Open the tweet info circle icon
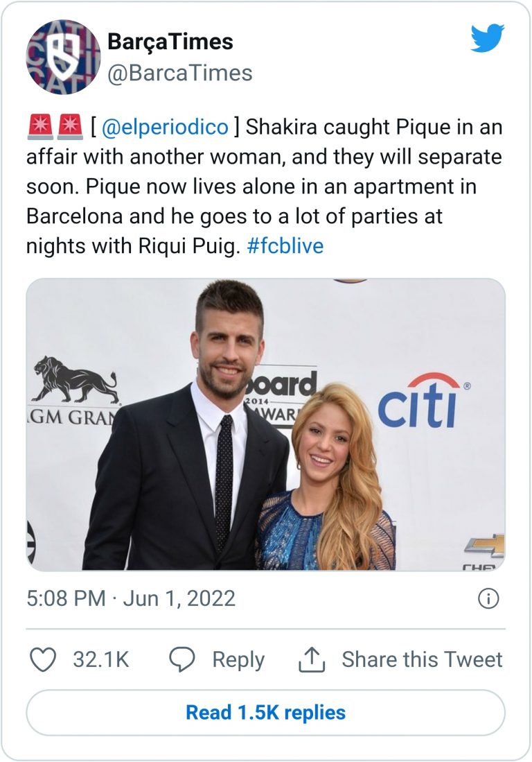Viewport: 532px width, 762px height. tap(488, 598)
